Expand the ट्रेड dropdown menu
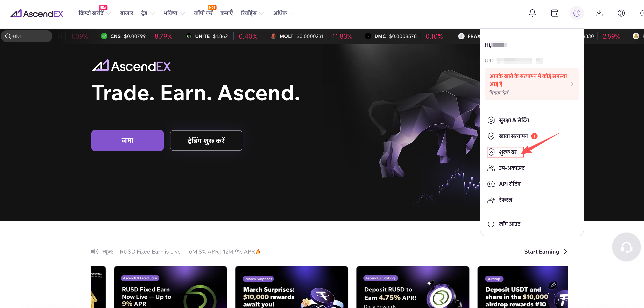 (x=148, y=13)
